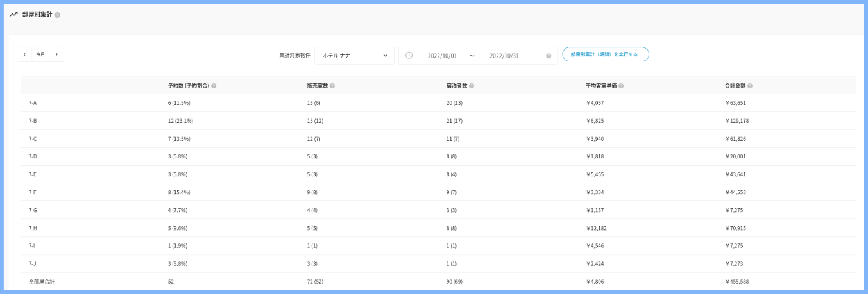868x294 pixels.
Task: Open the ホテル ナナ property dropdown
Action: click(x=354, y=55)
